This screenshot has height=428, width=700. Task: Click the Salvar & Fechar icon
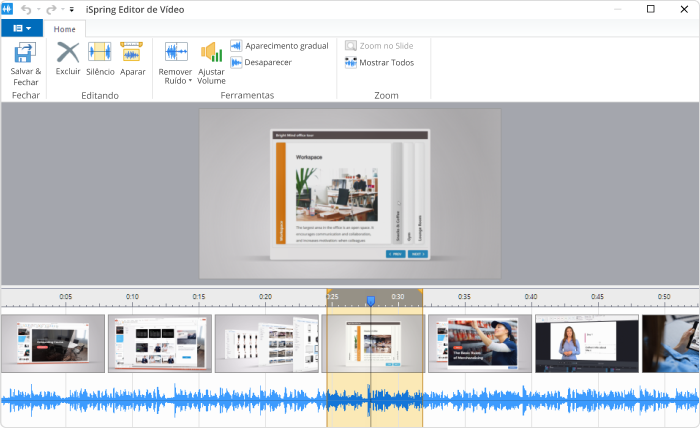point(25,53)
